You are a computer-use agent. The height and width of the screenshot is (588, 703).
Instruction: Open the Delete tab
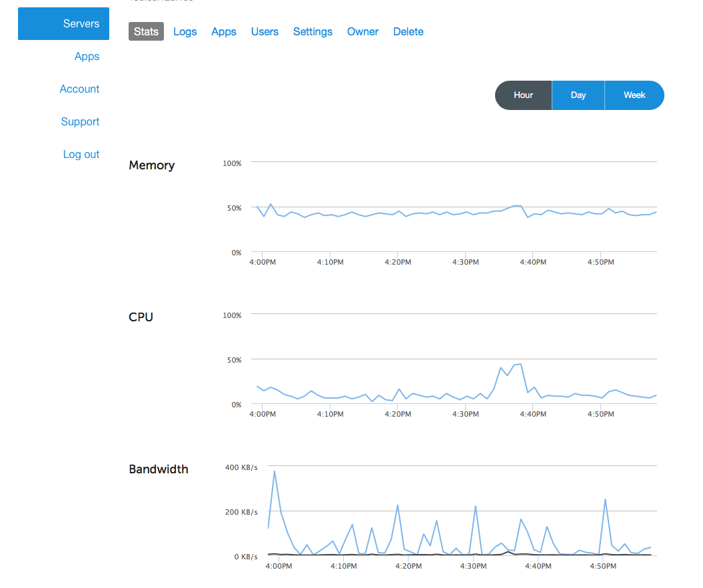coord(408,31)
